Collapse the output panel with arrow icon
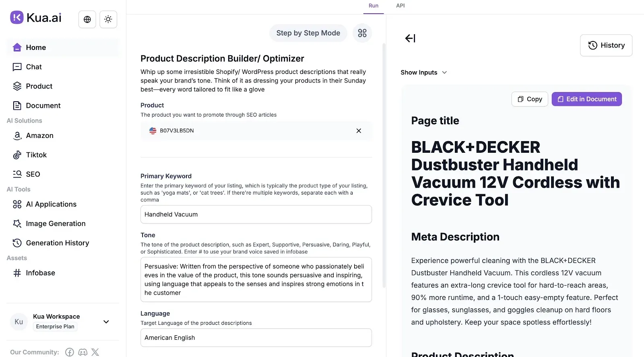The width and height of the screenshot is (644, 357). coord(410,38)
